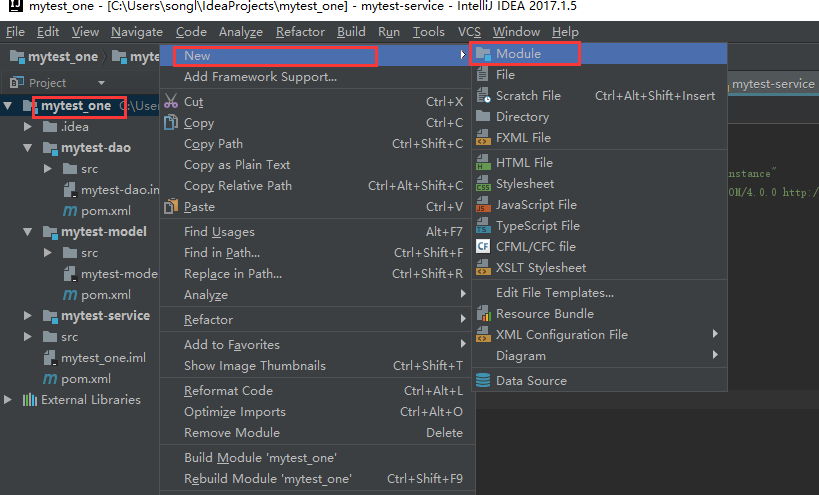This screenshot has height=495, width=819.
Task: Click the Stylesheet CSS icon
Action: 483,184
